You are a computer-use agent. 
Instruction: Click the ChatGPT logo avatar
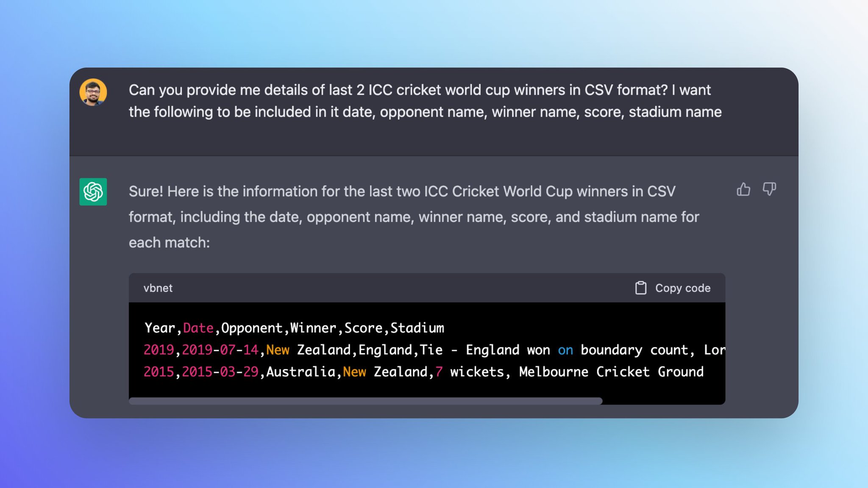93,192
